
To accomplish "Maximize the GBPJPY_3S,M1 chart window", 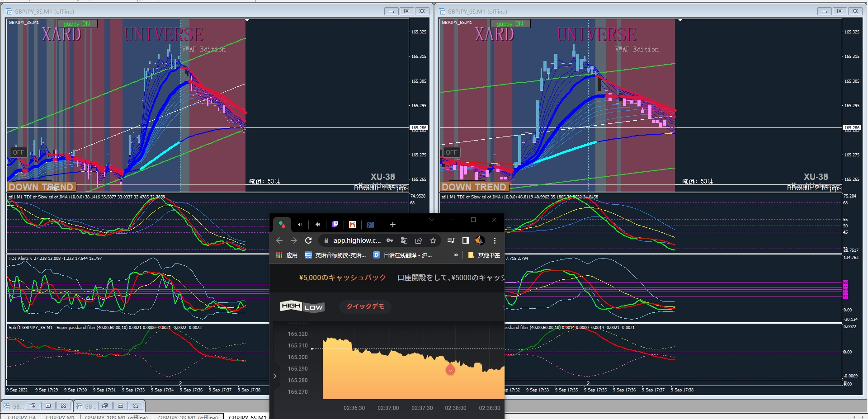I will 406,11.
